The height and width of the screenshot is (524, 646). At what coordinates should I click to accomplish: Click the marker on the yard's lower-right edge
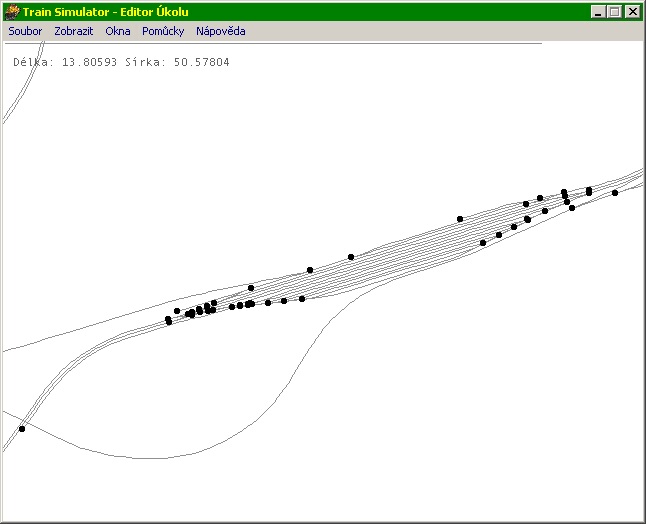pyautogui.click(x=483, y=243)
